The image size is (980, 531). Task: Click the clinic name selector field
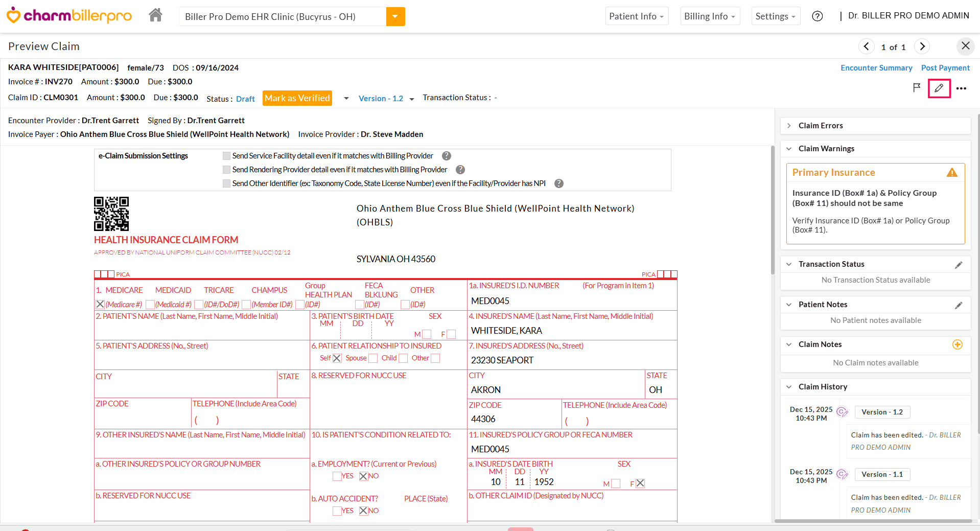(283, 16)
